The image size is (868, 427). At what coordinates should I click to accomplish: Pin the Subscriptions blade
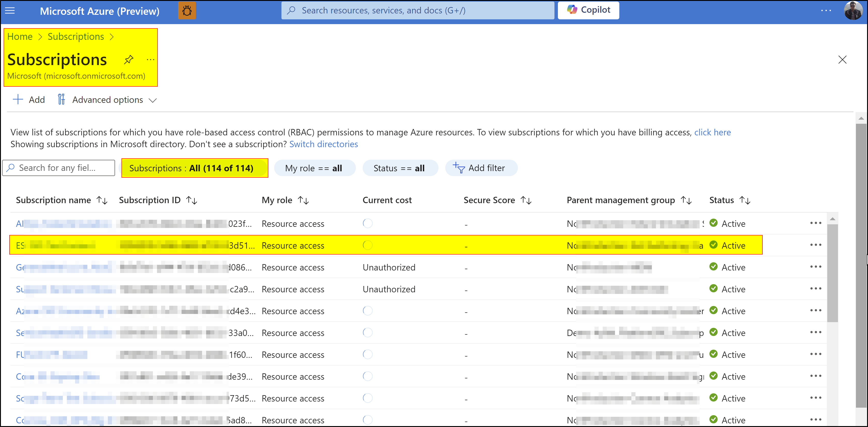128,60
